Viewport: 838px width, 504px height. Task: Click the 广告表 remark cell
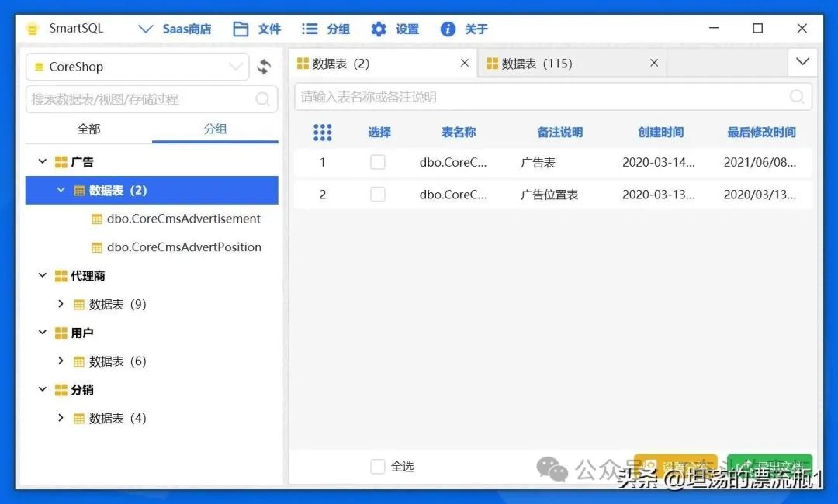[x=538, y=163]
